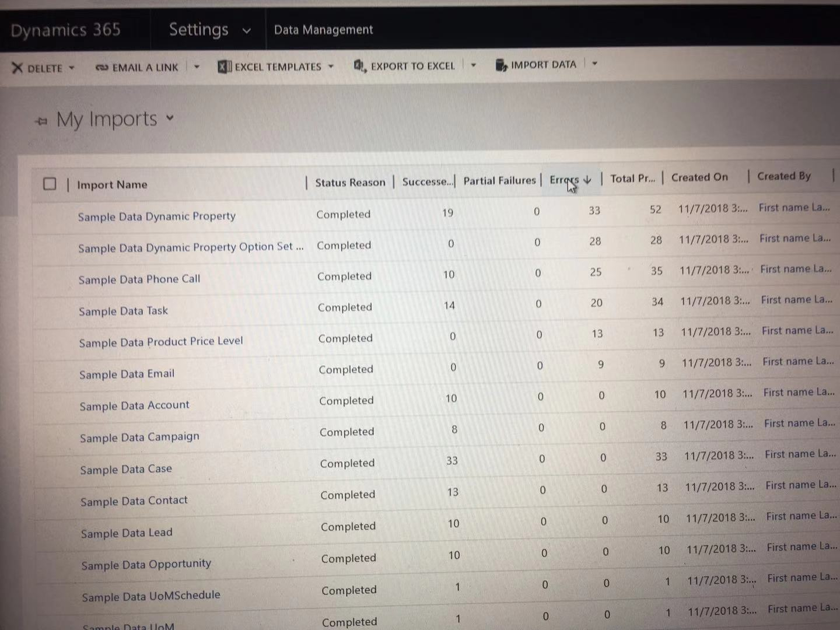Click the DELETE toolbar button
This screenshot has width=840, height=630.
point(37,68)
